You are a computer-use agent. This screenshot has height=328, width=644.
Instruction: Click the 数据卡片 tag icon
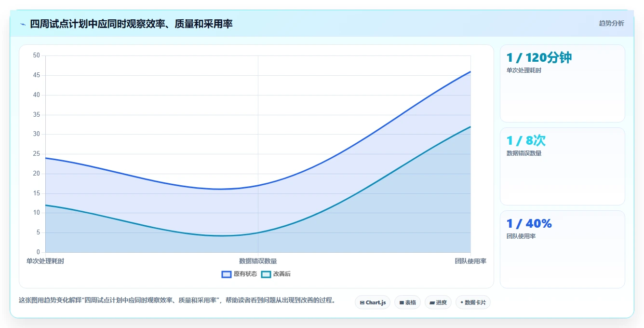pyautogui.click(x=462, y=303)
